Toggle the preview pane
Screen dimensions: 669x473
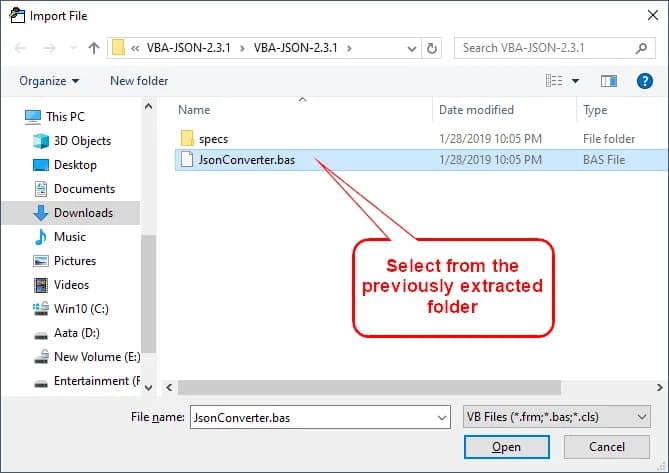(608, 81)
